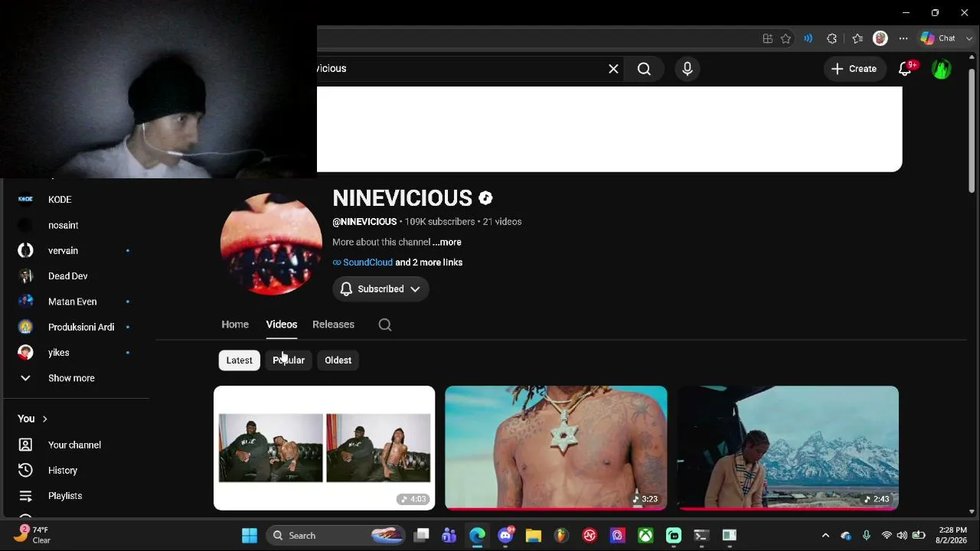
Task: Sort videos by Latest
Action: click(x=239, y=360)
